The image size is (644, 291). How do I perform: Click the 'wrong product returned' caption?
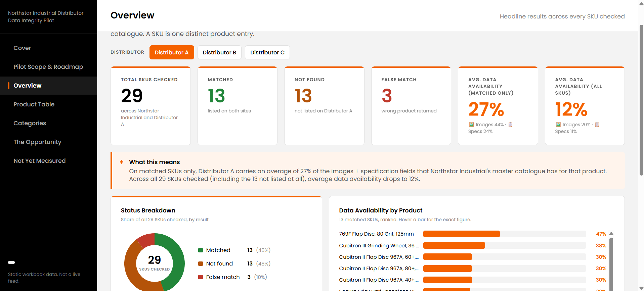click(x=409, y=111)
